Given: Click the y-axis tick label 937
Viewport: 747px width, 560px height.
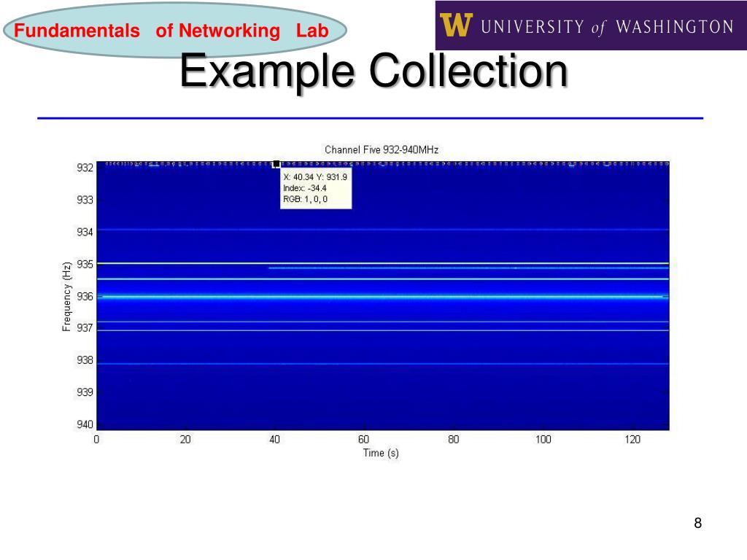Looking at the screenshot, I should tap(85, 328).
